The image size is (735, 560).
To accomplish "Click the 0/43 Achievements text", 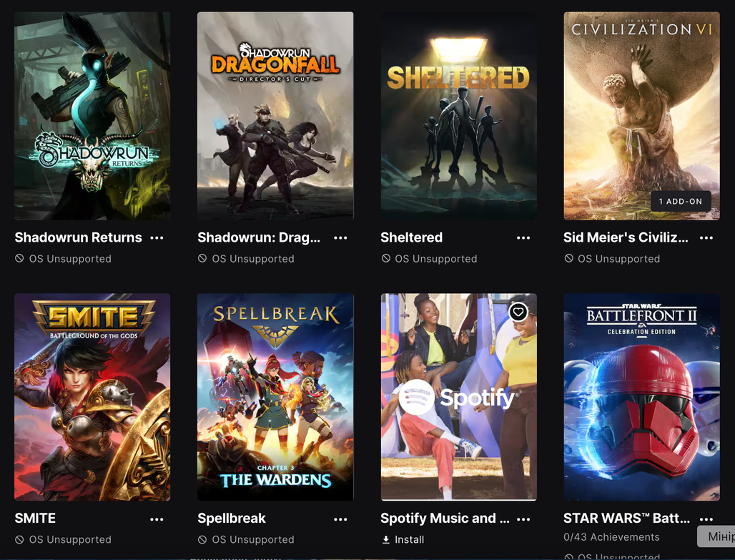I will (611, 537).
